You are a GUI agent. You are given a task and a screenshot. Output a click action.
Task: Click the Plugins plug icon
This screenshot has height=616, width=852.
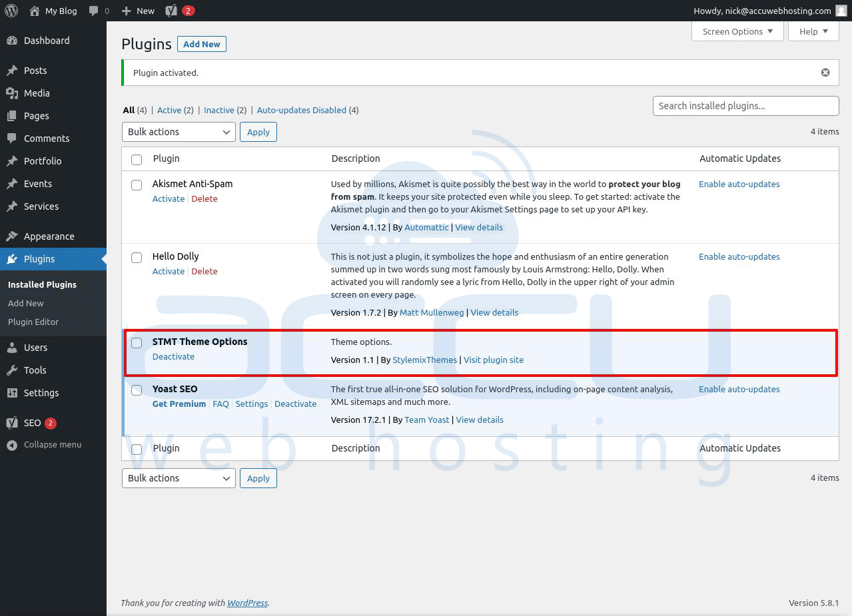pos(12,259)
